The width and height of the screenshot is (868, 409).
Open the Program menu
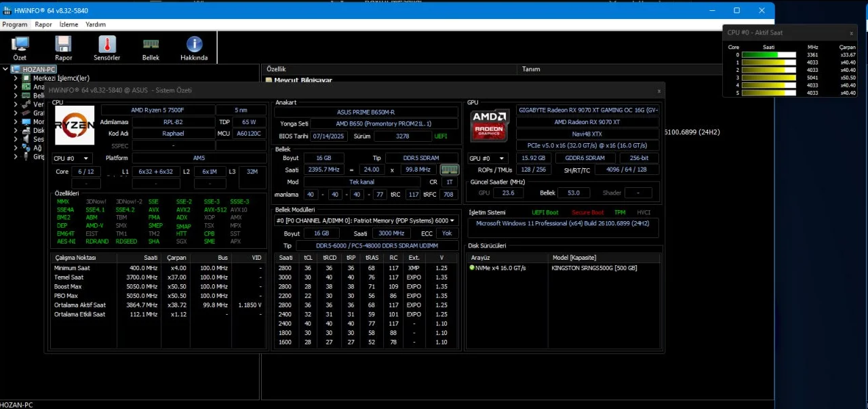(14, 24)
